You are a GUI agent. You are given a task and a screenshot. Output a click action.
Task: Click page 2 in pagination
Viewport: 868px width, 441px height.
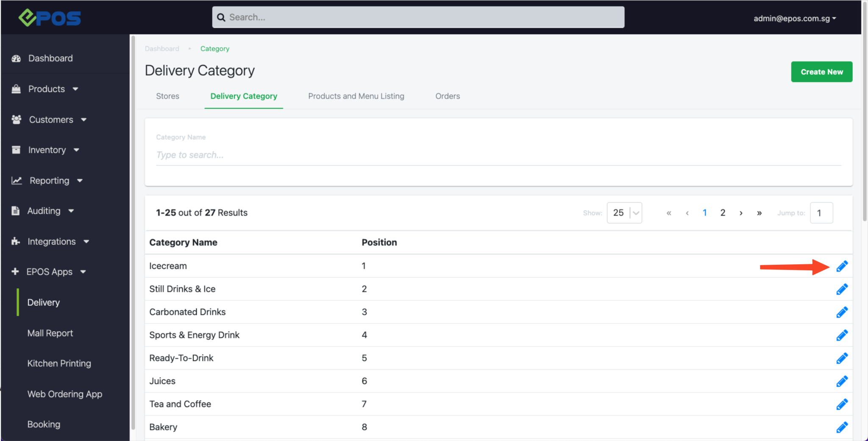pos(723,213)
